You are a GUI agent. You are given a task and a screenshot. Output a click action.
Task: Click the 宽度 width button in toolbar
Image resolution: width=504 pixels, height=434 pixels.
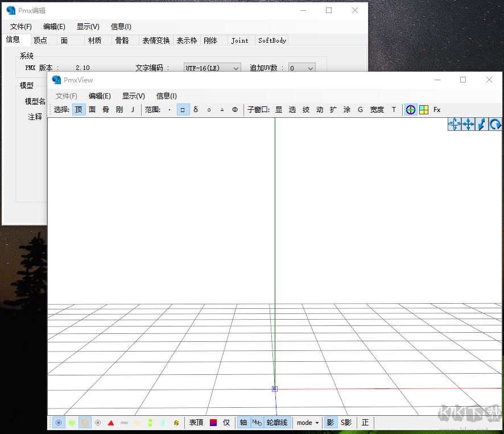pyautogui.click(x=377, y=109)
